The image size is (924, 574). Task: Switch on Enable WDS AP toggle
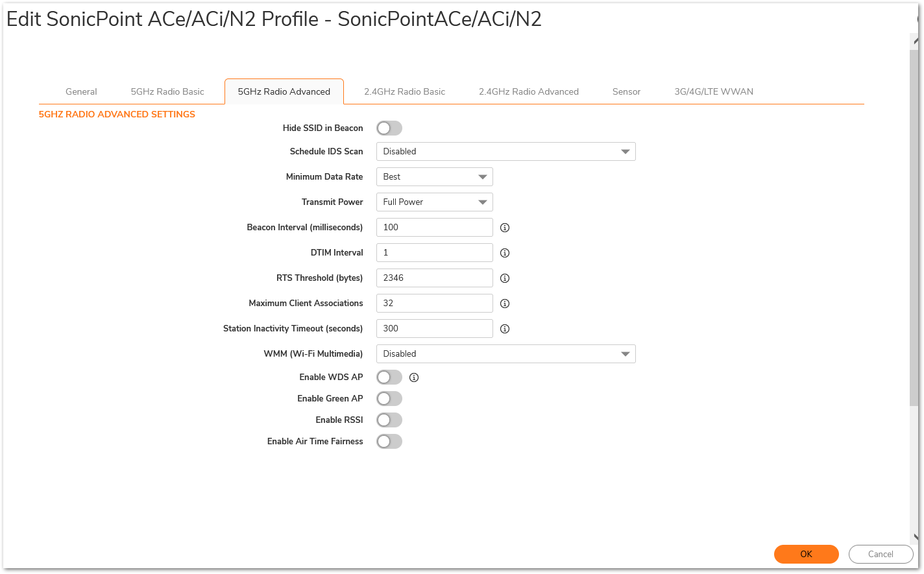click(389, 377)
